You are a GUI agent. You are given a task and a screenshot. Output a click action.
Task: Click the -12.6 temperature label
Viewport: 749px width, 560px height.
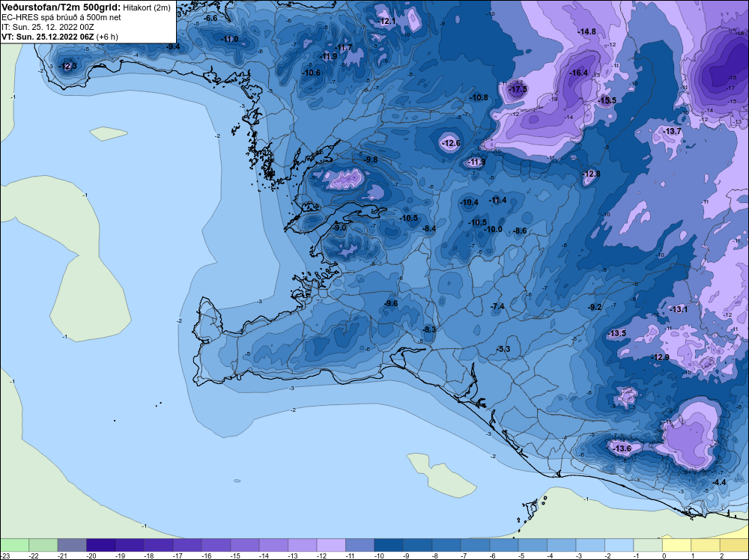[451, 143]
